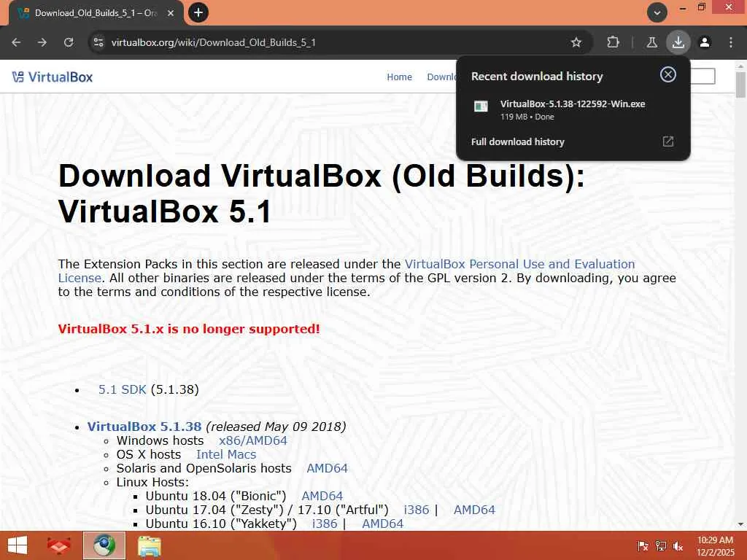Viewport: 747px width, 560px height.
Task: Open the taskbar clock showing 10:29 AM
Action: coord(715,545)
